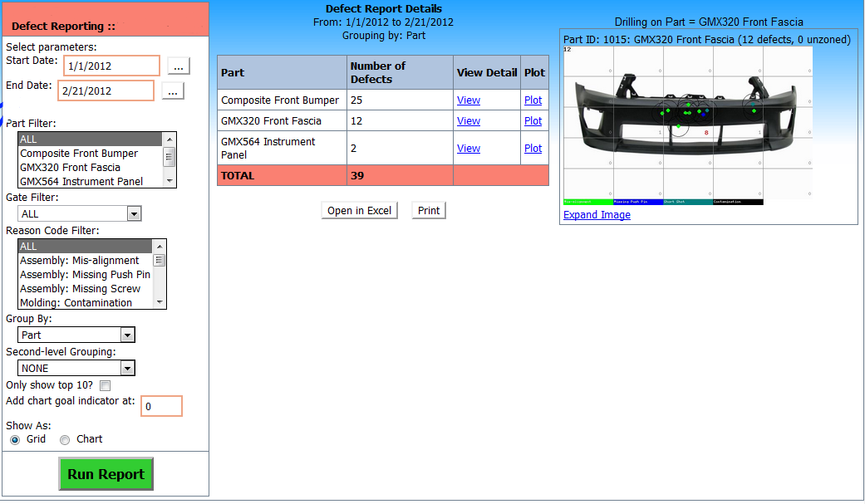Viewport: 865px width, 504px height.
Task: Select the Chart display option
Action: (x=65, y=439)
